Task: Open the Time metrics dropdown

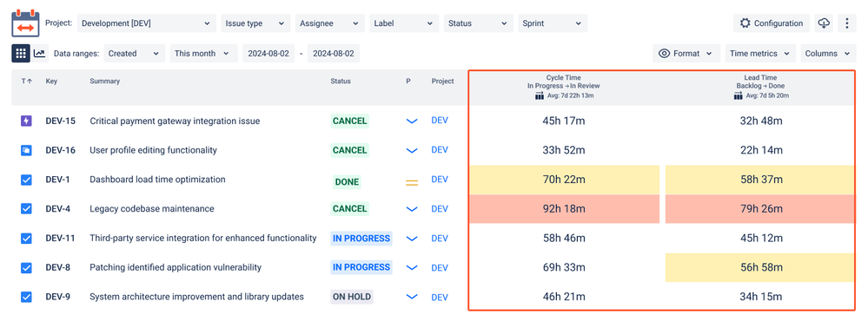Action: 760,54
